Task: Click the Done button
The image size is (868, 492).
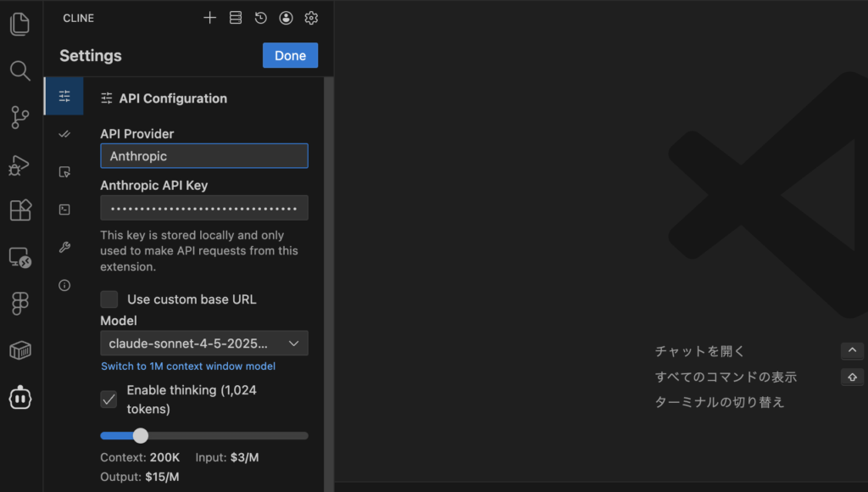Action: coord(290,55)
